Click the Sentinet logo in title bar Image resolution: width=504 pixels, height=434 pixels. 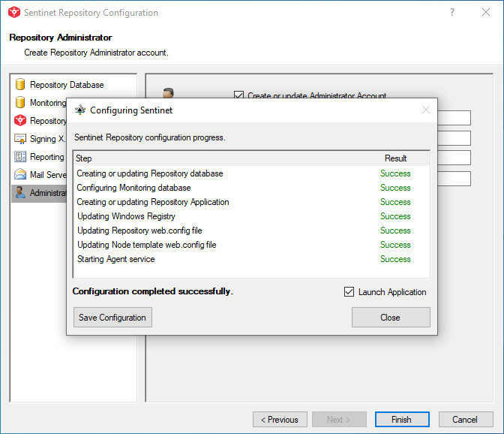[14, 12]
